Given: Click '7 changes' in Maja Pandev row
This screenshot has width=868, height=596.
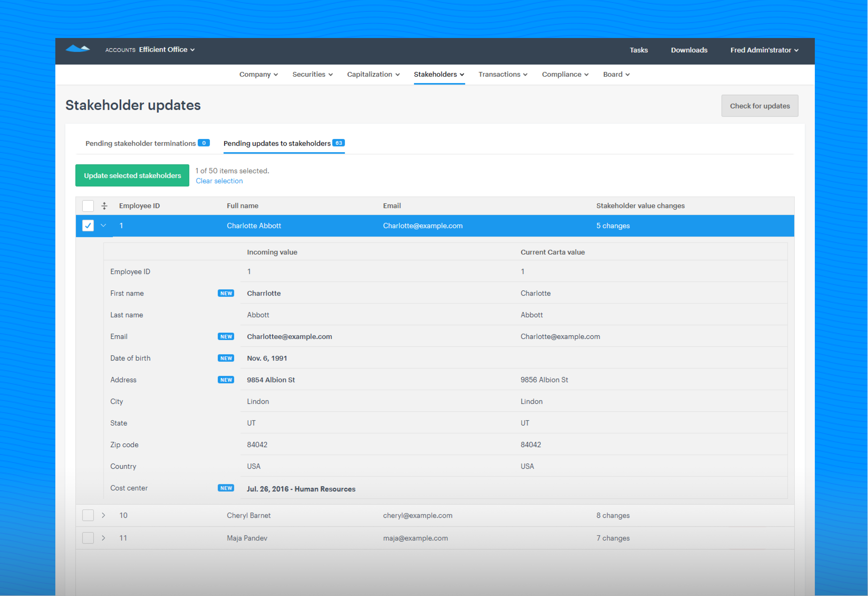Looking at the screenshot, I should click(613, 538).
